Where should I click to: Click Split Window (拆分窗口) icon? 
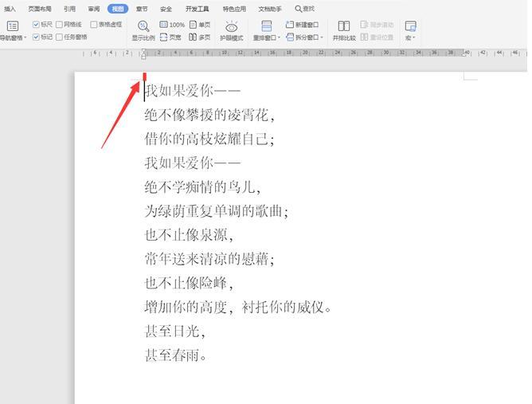point(290,37)
